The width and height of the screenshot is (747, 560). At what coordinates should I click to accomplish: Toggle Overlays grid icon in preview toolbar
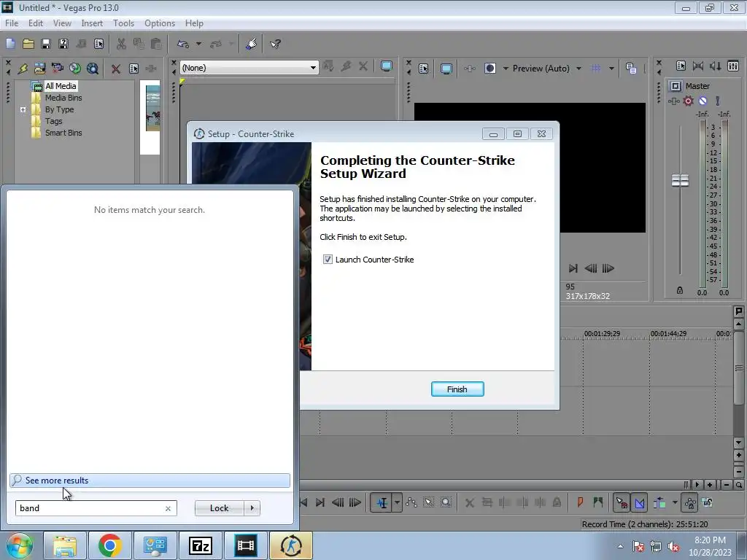coord(596,68)
